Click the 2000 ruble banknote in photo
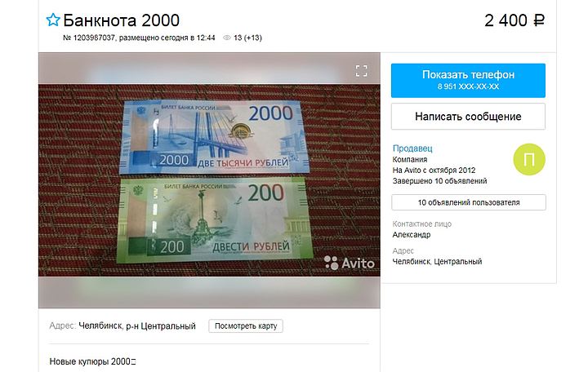588x372 pixels. click(x=214, y=138)
